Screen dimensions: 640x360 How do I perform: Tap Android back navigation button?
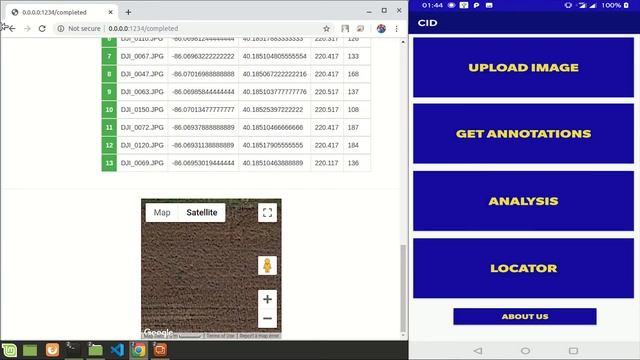[478, 351]
